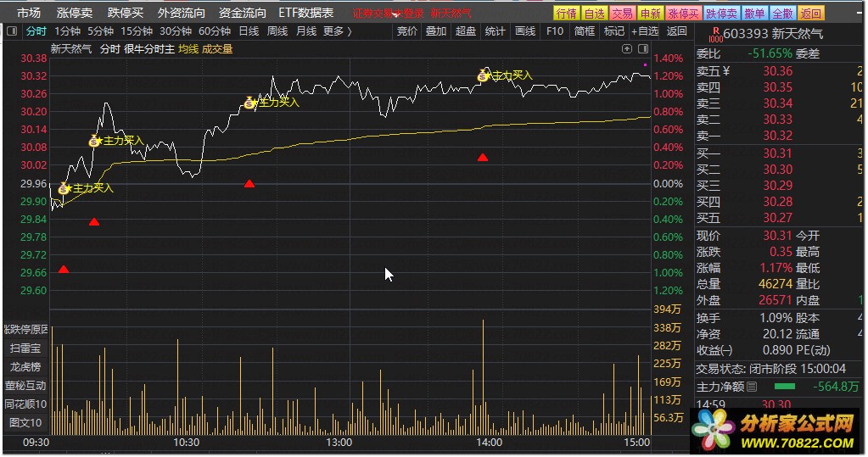Click the up-arrow export icon above the chart
This screenshot has height=457, width=868.
point(627,48)
